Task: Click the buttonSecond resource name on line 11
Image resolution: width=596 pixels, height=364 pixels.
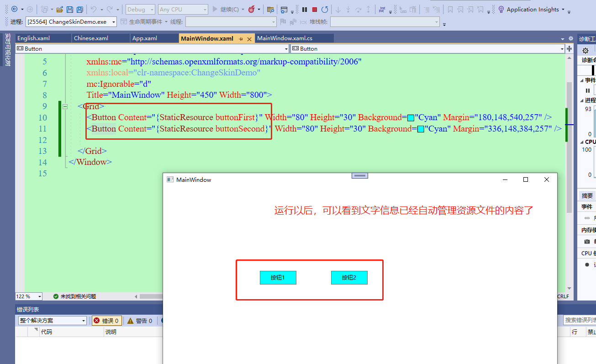Action: (240, 129)
